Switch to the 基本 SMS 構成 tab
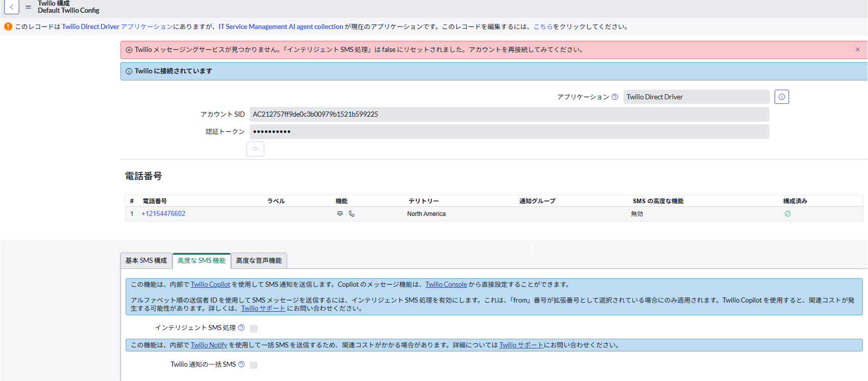Screen dimensions: 868x381 click(146, 261)
